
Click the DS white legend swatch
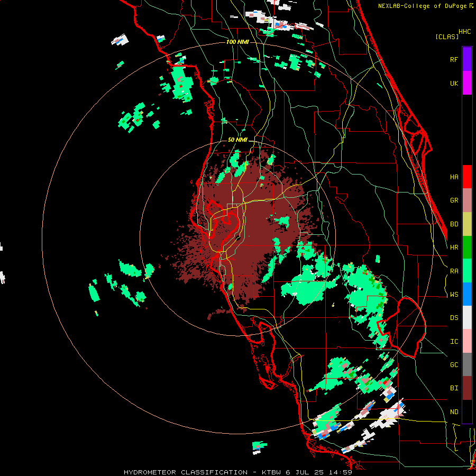pos(467,317)
